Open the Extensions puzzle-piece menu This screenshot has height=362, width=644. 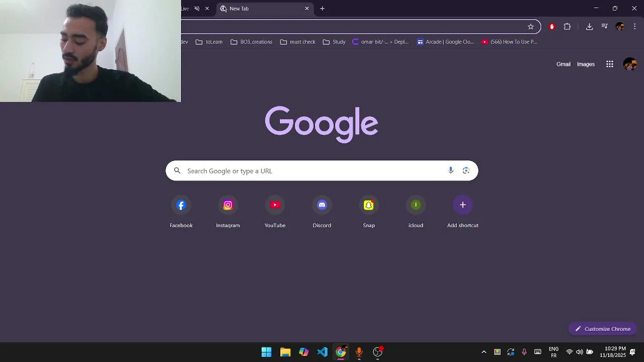tap(567, 27)
